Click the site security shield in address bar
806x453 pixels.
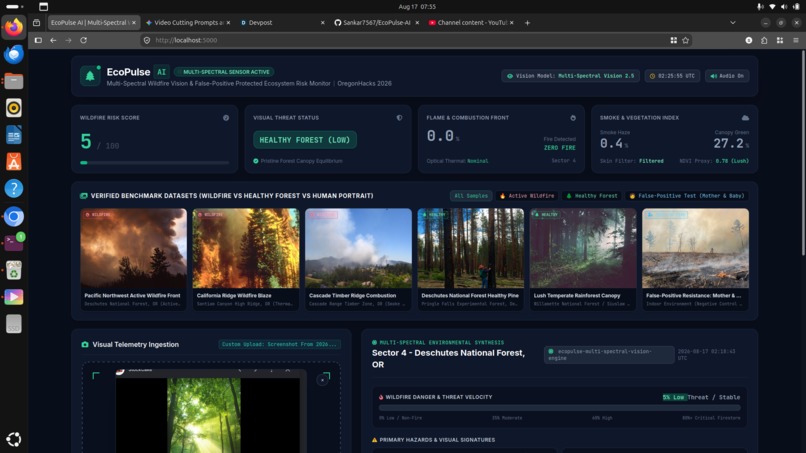[147, 40]
